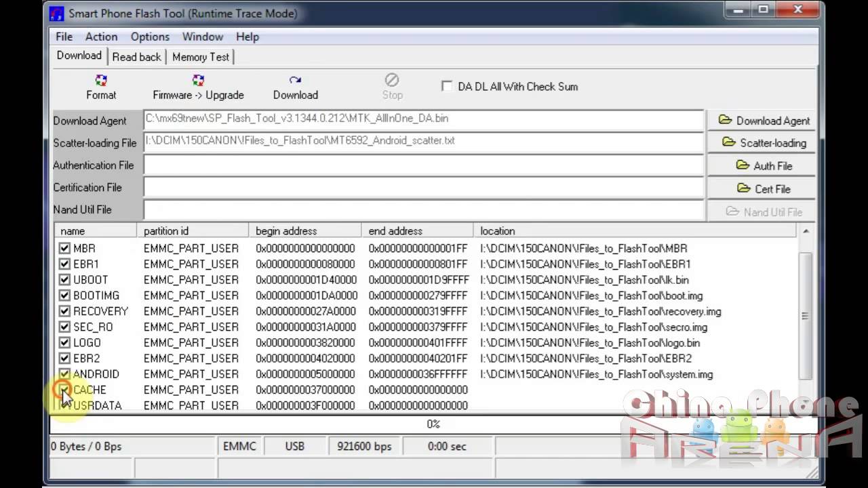Viewport: 868px width, 488px height.
Task: Click begin address 0x000000003F000000
Action: [305, 405]
